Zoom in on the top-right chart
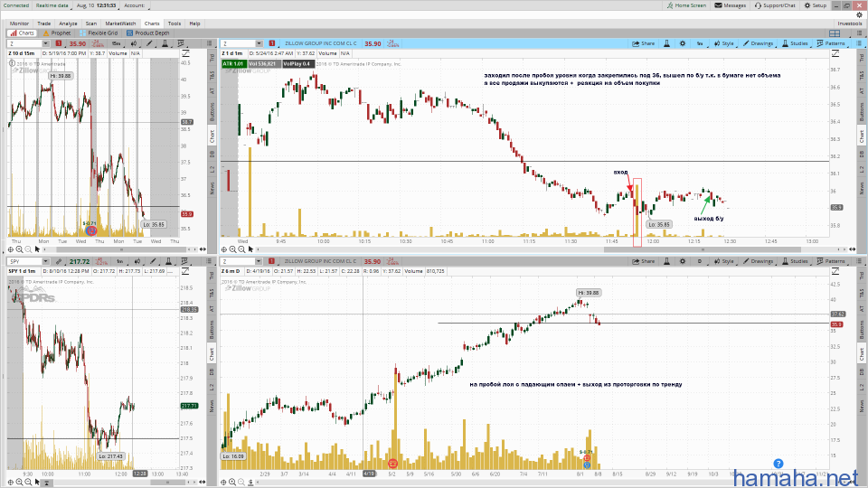 click(x=232, y=249)
